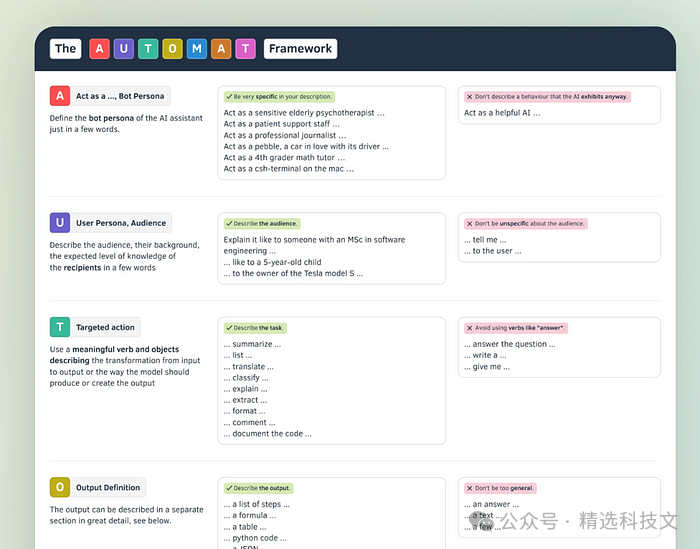The image size is (700, 549).
Task: Click the pink T tile in the title banner
Action: [246, 49]
